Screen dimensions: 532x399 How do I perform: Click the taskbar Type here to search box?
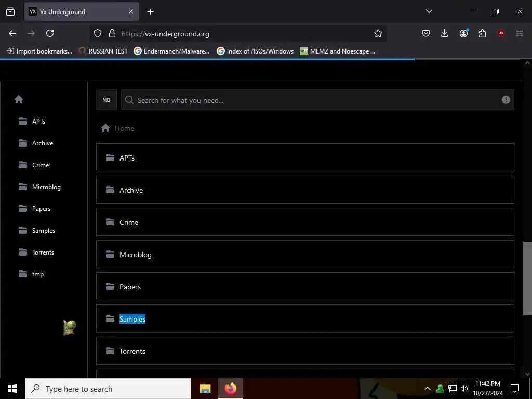coord(108,389)
